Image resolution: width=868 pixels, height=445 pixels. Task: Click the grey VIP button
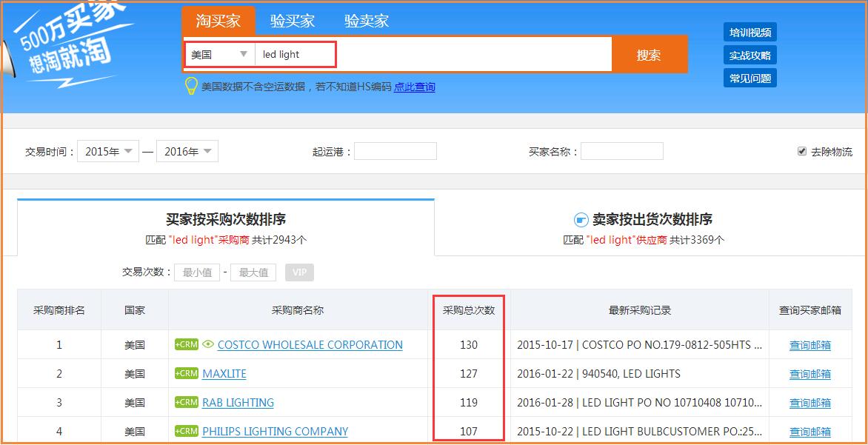pyautogui.click(x=299, y=272)
